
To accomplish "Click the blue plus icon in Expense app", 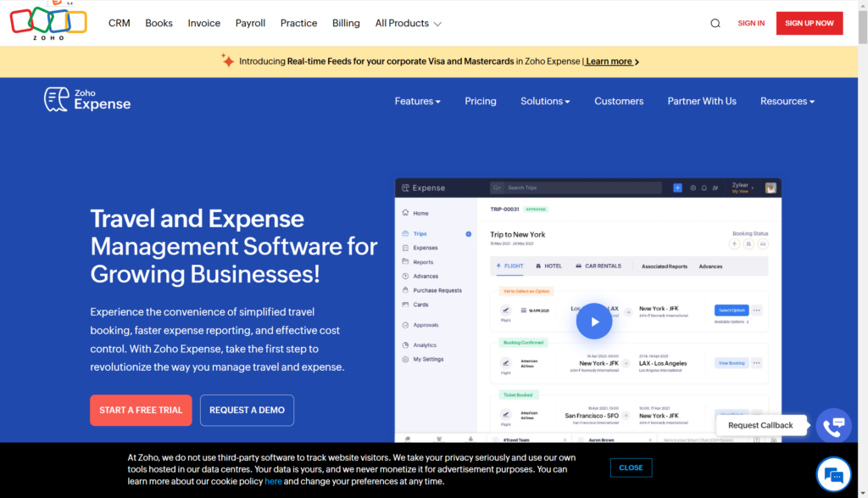I will [677, 187].
